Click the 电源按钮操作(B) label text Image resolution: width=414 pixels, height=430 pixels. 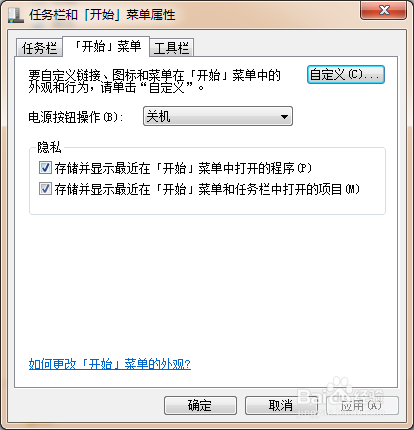[x=75, y=117]
